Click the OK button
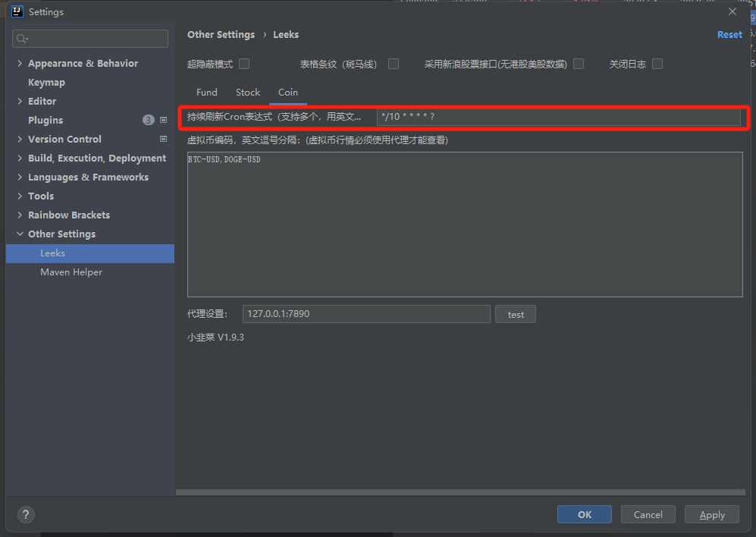Viewport: 756px width, 537px height. coord(585,514)
